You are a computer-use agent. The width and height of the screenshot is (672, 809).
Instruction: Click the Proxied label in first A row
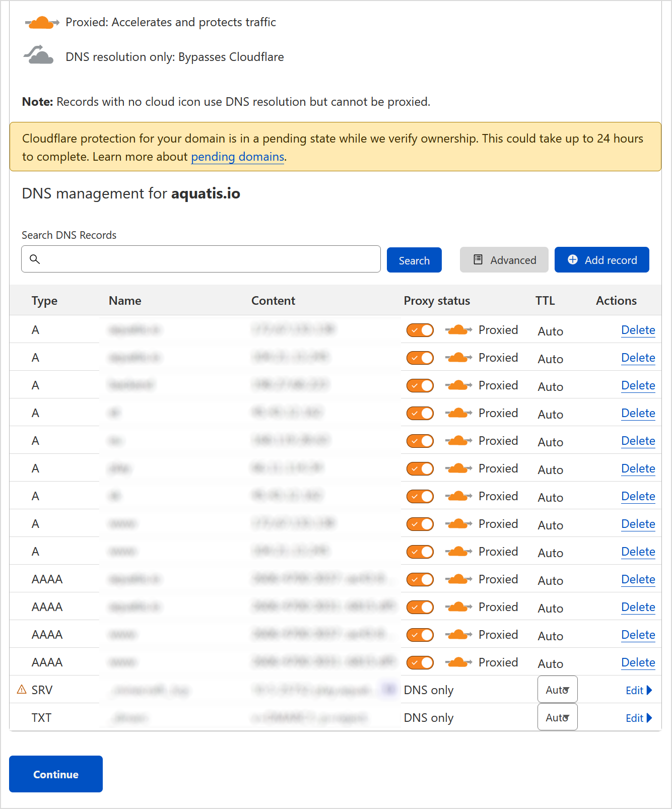(x=498, y=330)
